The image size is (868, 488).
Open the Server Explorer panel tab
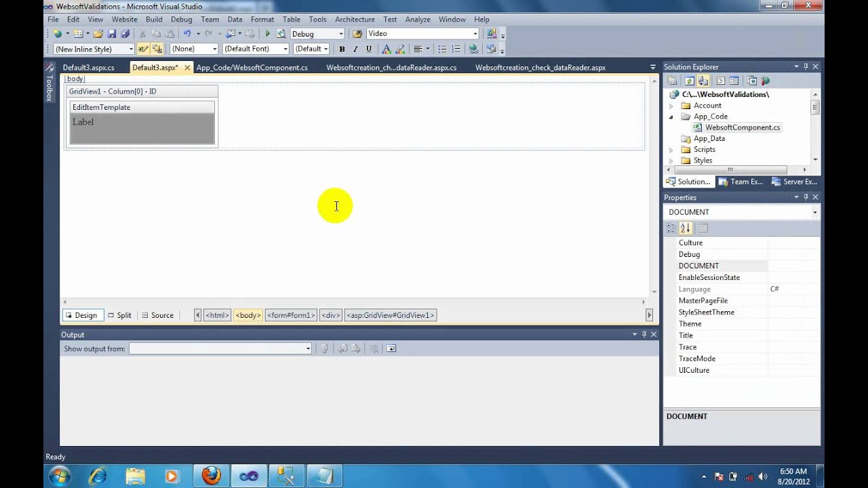795,182
